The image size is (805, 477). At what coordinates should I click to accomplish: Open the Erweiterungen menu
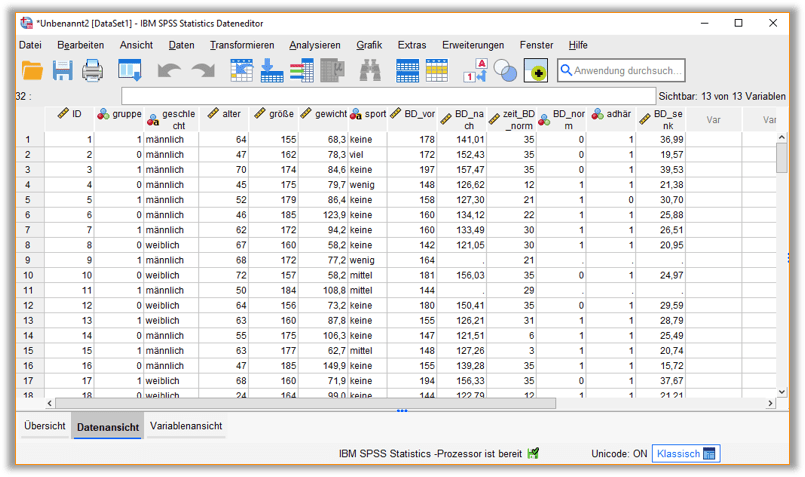point(473,45)
